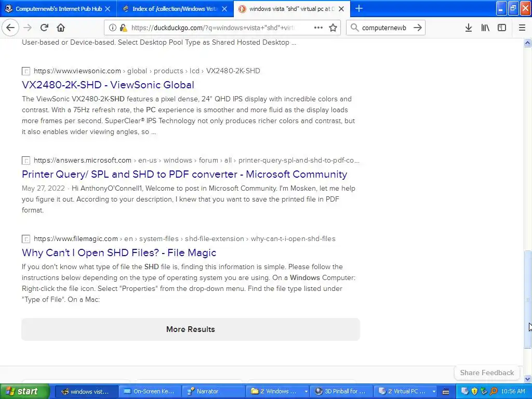
Task: Open the Firefox home page
Action: tap(61, 28)
